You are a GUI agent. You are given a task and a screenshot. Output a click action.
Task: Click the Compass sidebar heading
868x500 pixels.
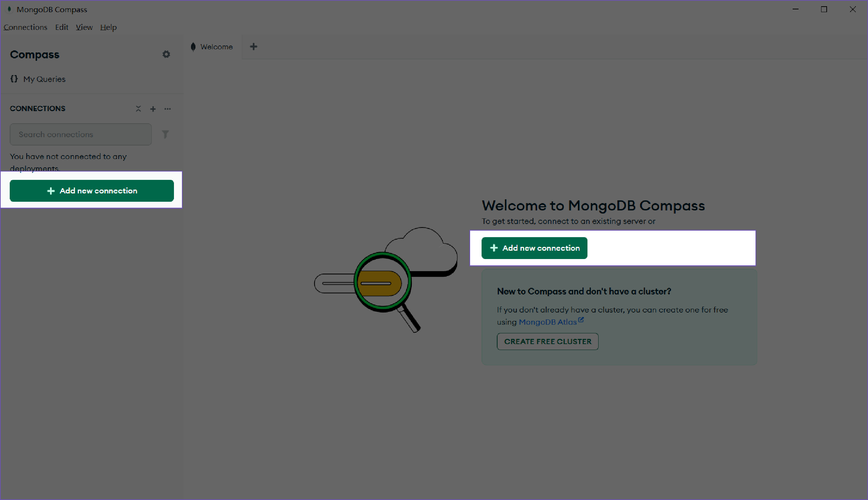click(x=35, y=55)
